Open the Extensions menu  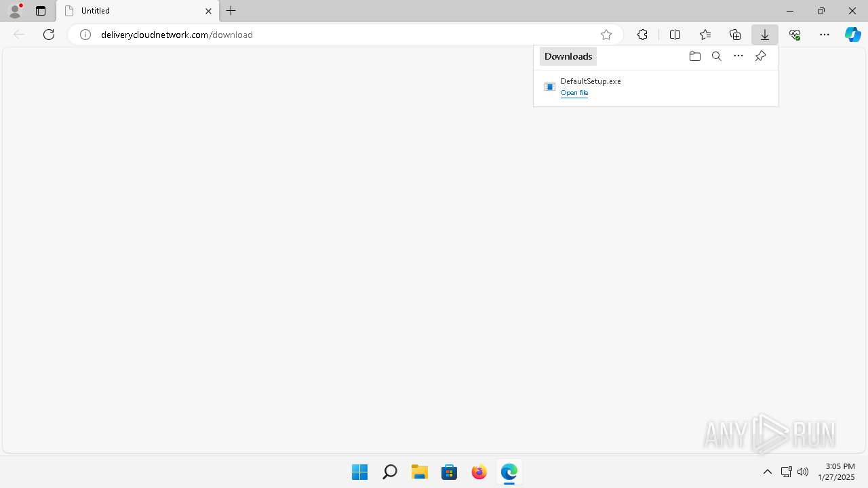642,35
